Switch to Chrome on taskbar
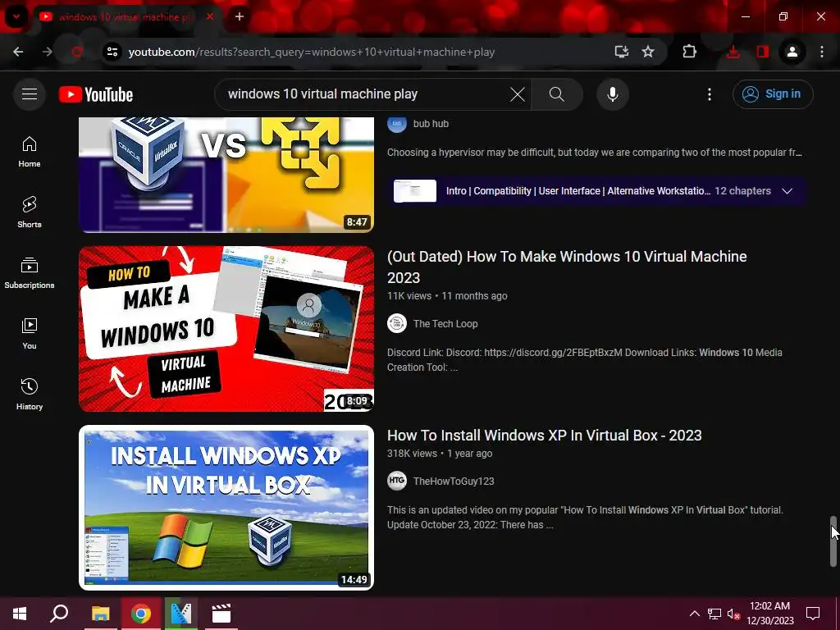The width and height of the screenshot is (840, 630). tap(141, 614)
